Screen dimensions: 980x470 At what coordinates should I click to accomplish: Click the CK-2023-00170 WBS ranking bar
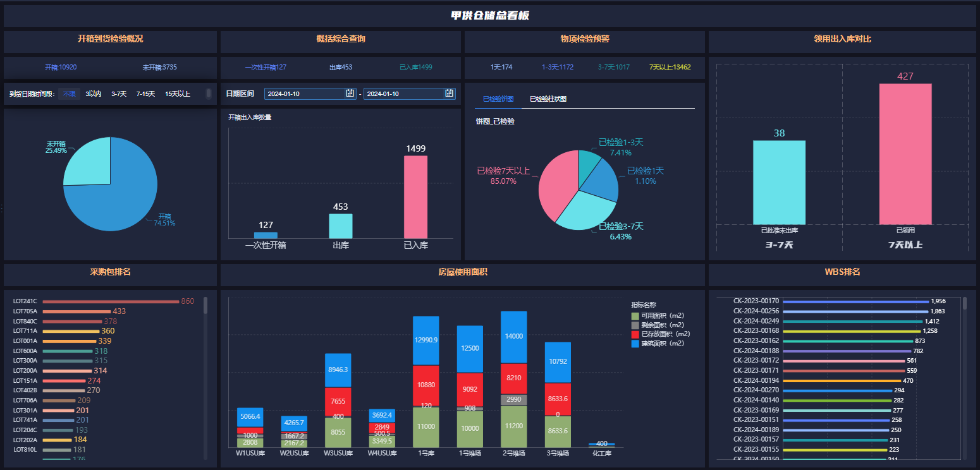pyautogui.click(x=855, y=302)
